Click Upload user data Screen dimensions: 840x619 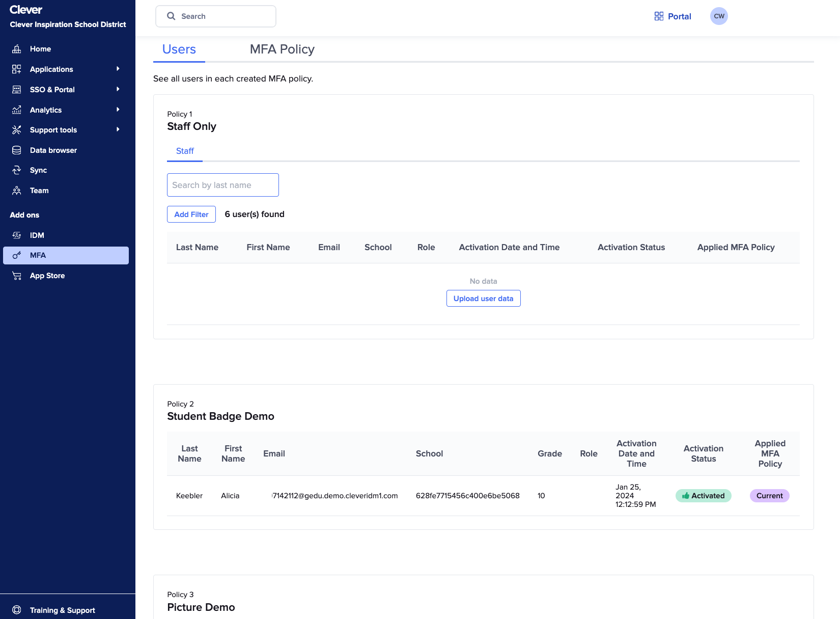[483, 298]
